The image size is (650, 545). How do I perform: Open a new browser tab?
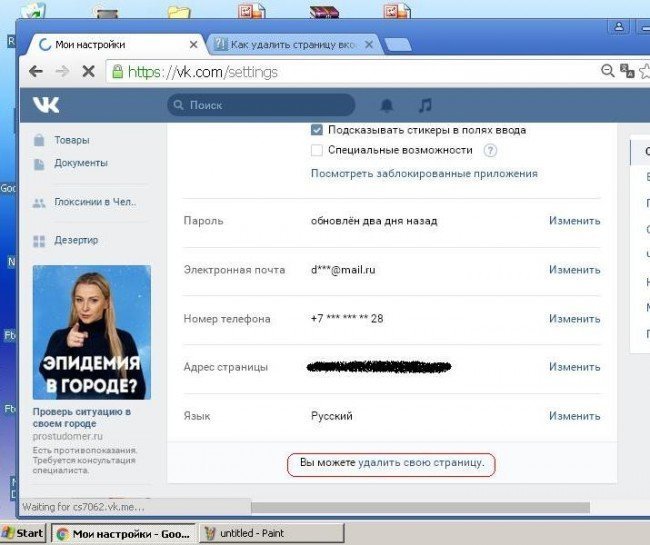(398, 45)
